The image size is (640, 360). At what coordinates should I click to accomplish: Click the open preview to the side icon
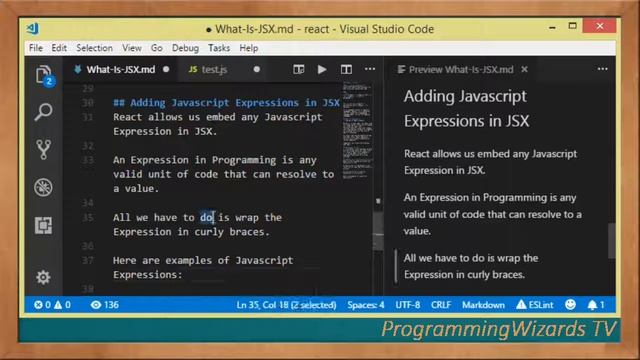coord(299,69)
